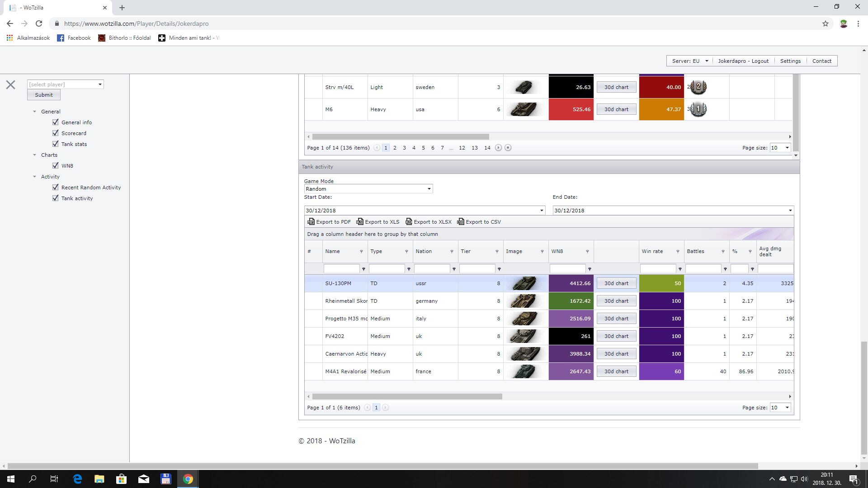The image size is (868, 488).
Task: Open Nation column header filter icon
Action: 452,252
